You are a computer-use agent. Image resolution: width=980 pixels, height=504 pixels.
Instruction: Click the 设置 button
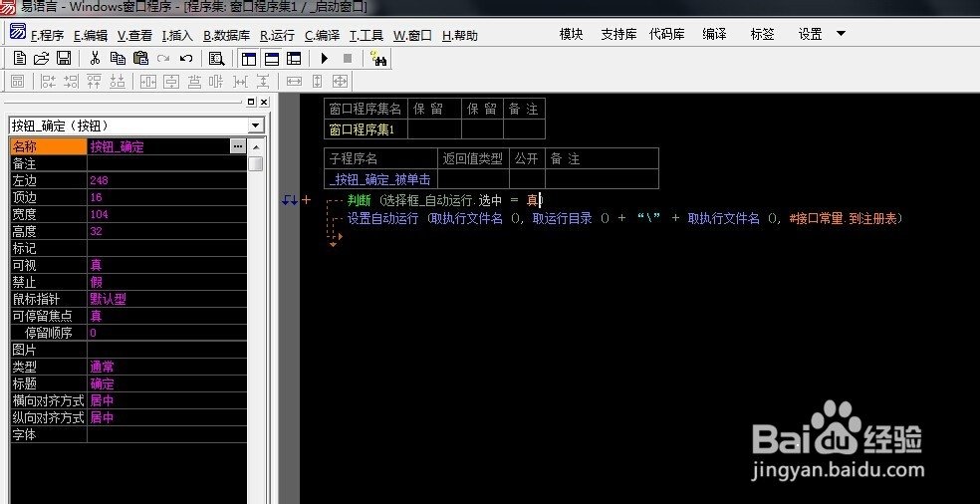(x=810, y=35)
